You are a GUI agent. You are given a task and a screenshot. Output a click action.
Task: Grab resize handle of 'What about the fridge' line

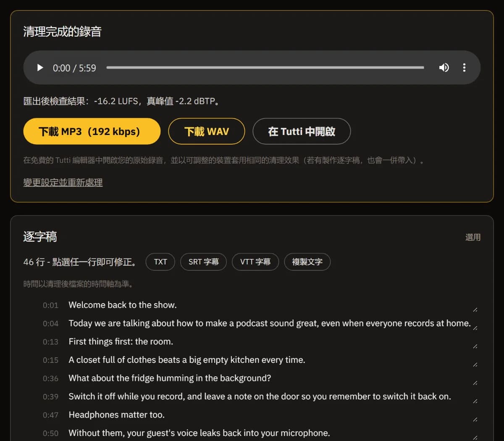[x=475, y=383]
